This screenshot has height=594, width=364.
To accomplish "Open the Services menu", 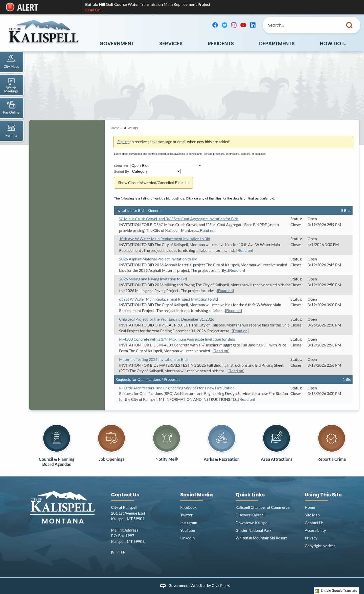I will [x=171, y=43].
